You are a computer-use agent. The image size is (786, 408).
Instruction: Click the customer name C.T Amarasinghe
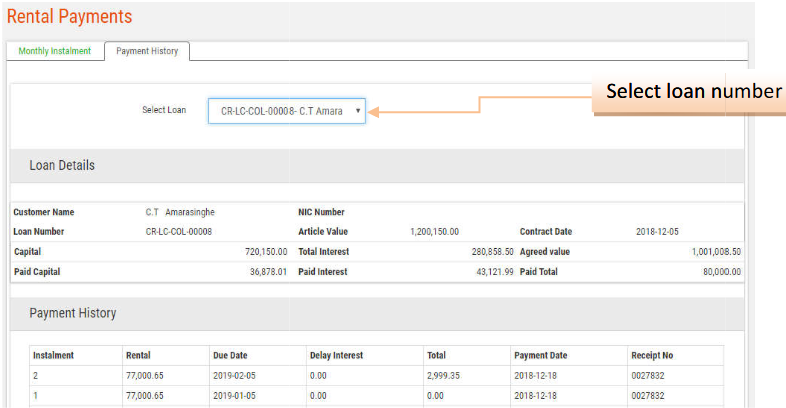click(x=180, y=212)
